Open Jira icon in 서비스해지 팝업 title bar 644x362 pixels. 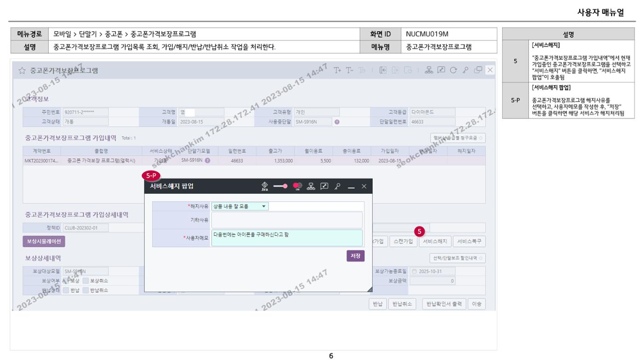(x=264, y=186)
